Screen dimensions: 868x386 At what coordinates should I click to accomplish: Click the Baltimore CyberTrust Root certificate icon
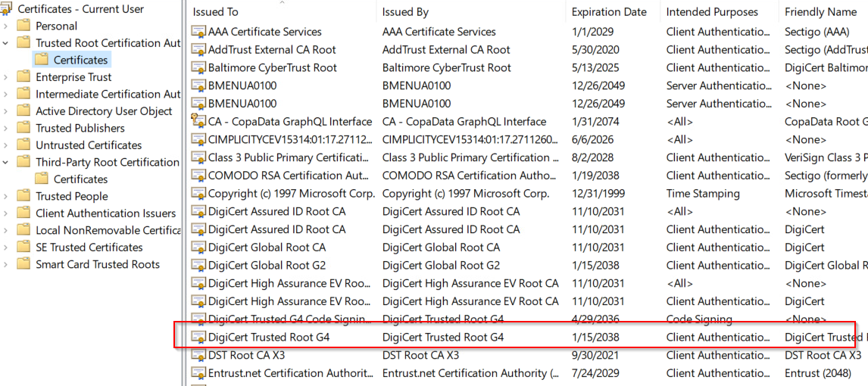pyautogui.click(x=198, y=67)
